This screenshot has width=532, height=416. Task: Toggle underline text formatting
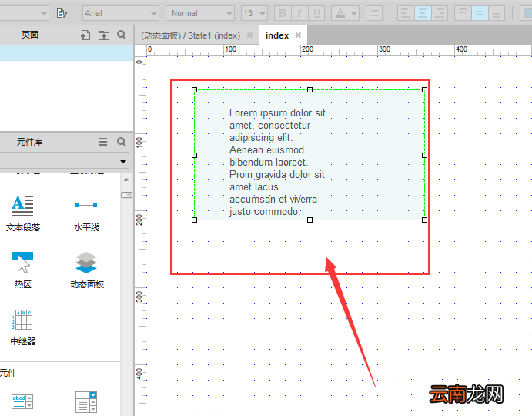(316, 13)
